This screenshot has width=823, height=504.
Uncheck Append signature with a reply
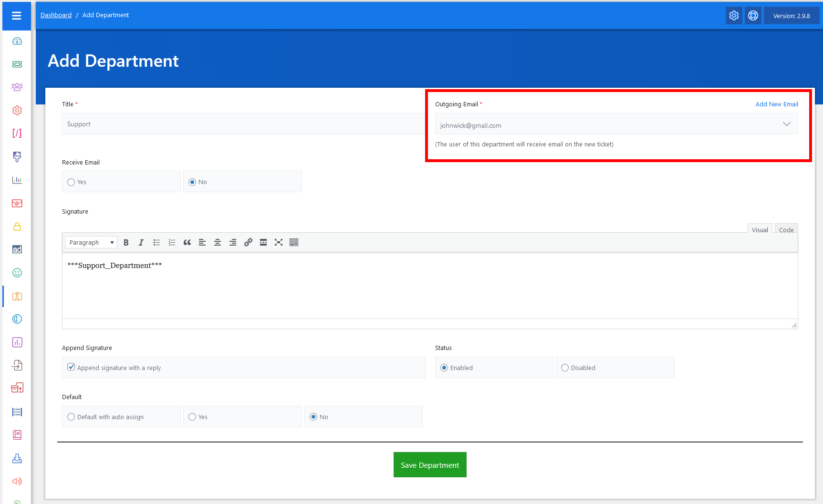[72, 367]
